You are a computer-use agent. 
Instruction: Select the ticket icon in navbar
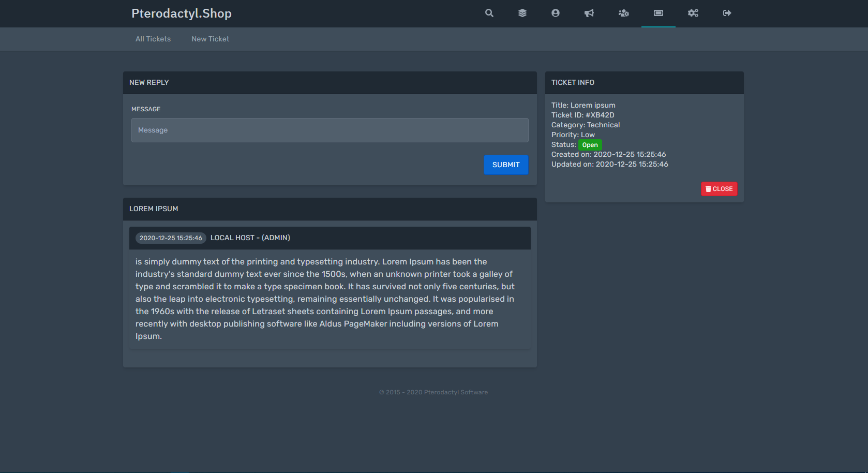coord(658,13)
